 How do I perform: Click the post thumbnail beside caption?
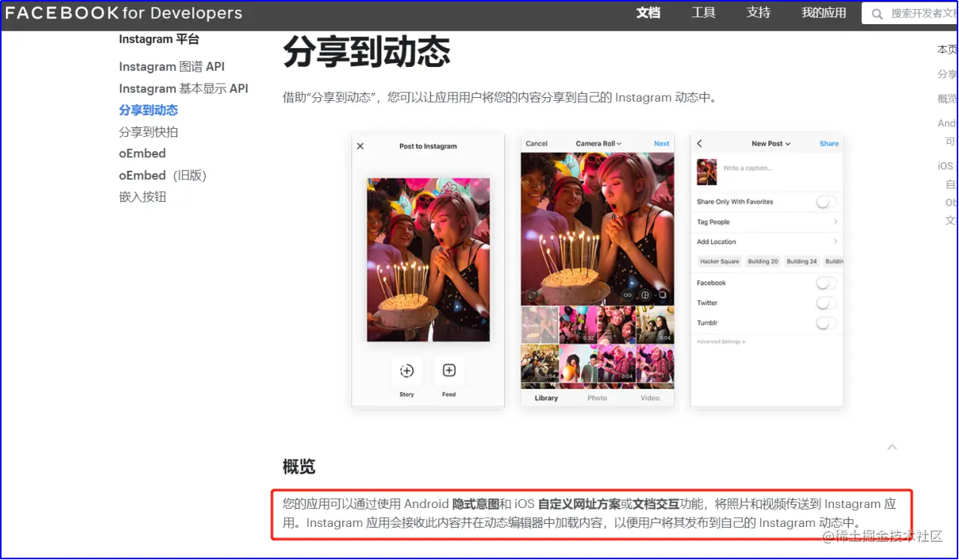pos(707,172)
